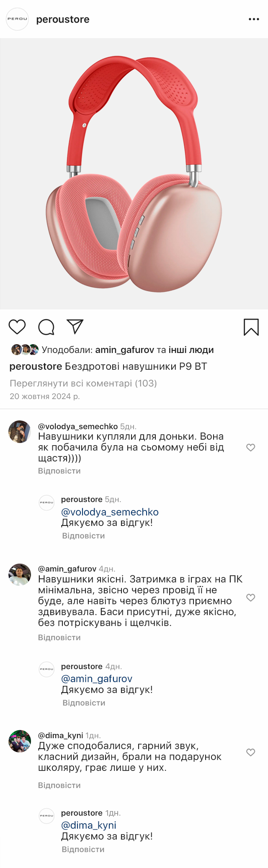Open peroustore profile logo in header
268x868 pixels.
[17, 19]
